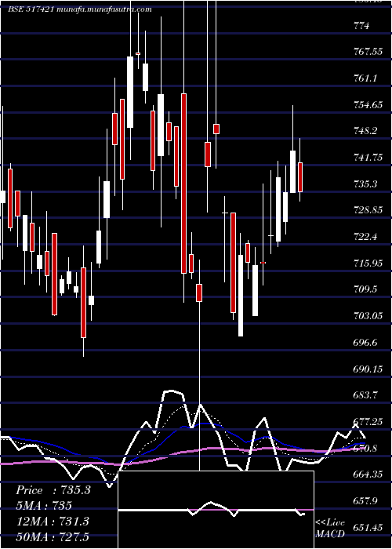Click the tall white candle at the chart peak
Image resolution: width=392 pixels, height=549 pixels.
(130, 92)
